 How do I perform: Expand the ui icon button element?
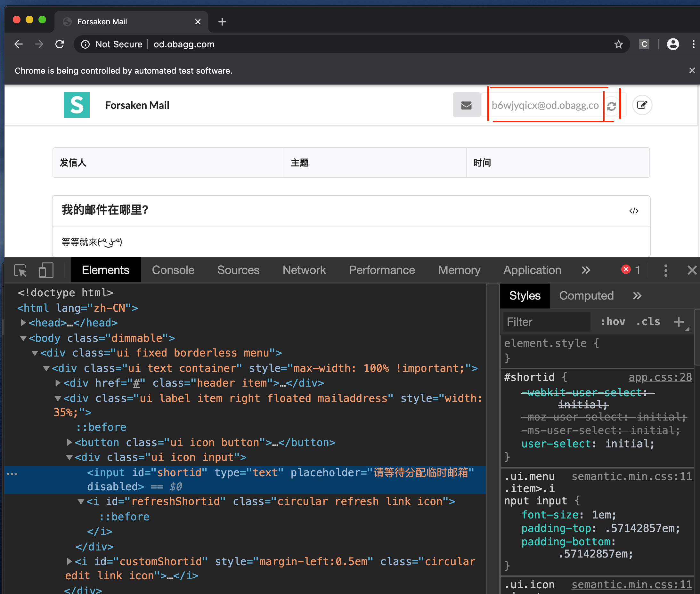[x=69, y=443]
